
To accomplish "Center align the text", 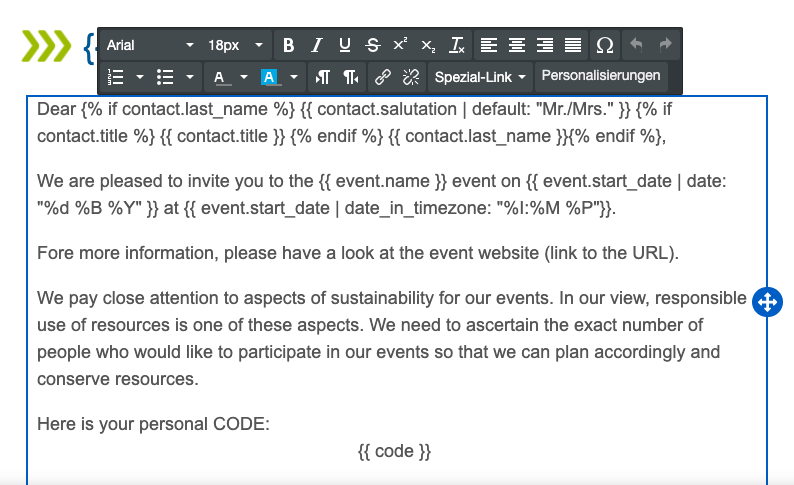I will click(x=517, y=45).
